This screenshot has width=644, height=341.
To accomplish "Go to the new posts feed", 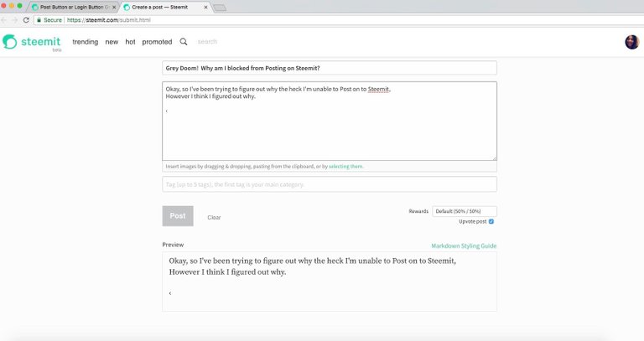I will (x=112, y=42).
